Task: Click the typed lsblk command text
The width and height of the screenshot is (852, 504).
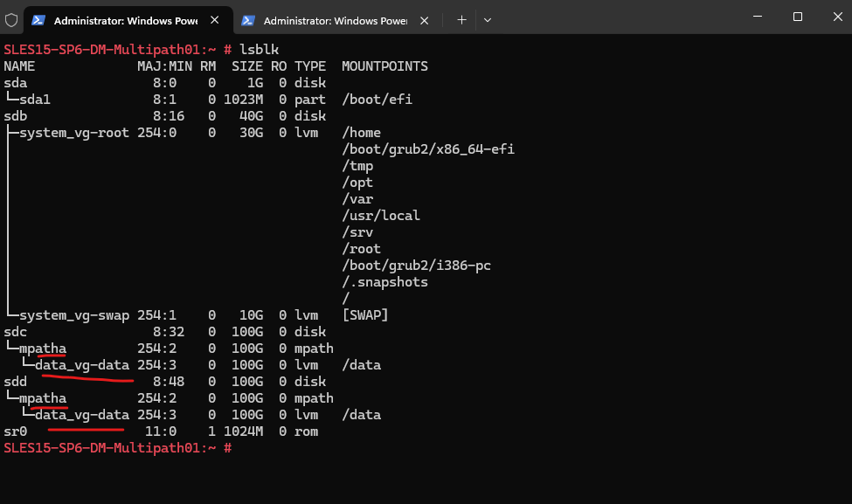Action: click(259, 50)
